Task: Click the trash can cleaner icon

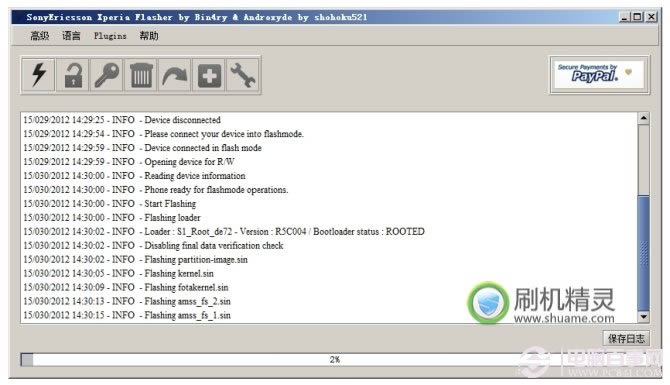Action: (141, 75)
